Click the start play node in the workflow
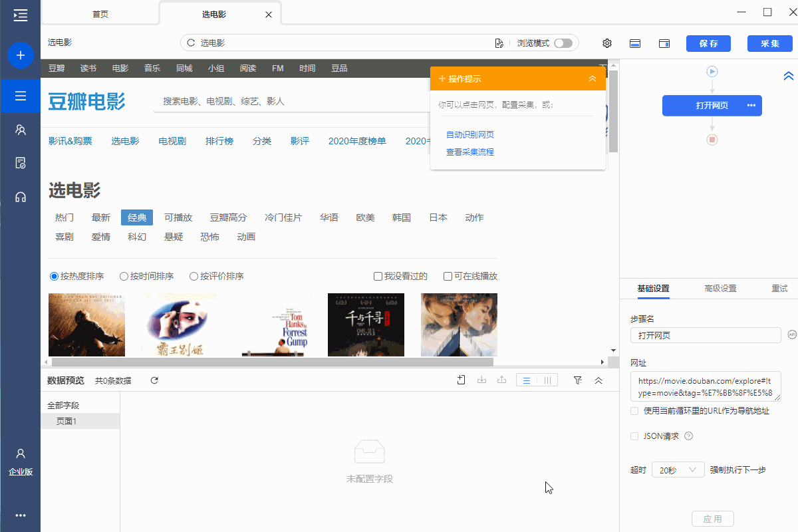 pos(712,71)
